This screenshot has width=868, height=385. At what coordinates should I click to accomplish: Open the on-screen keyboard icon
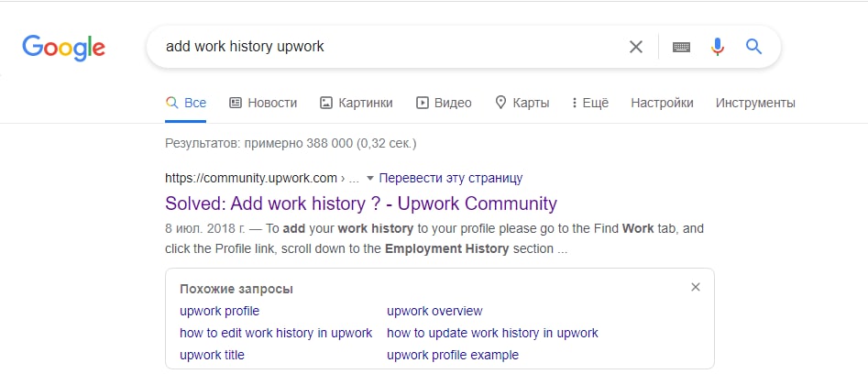681,47
